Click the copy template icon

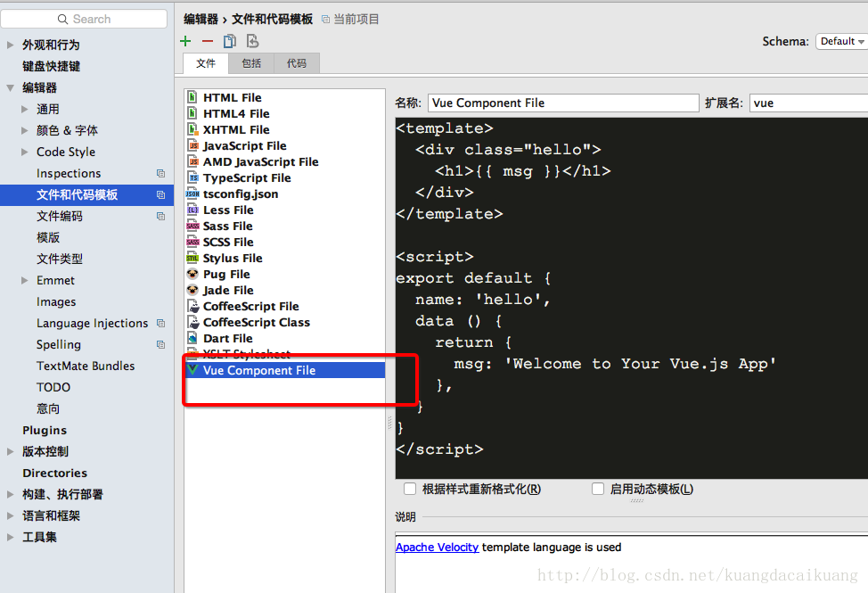tap(230, 41)
